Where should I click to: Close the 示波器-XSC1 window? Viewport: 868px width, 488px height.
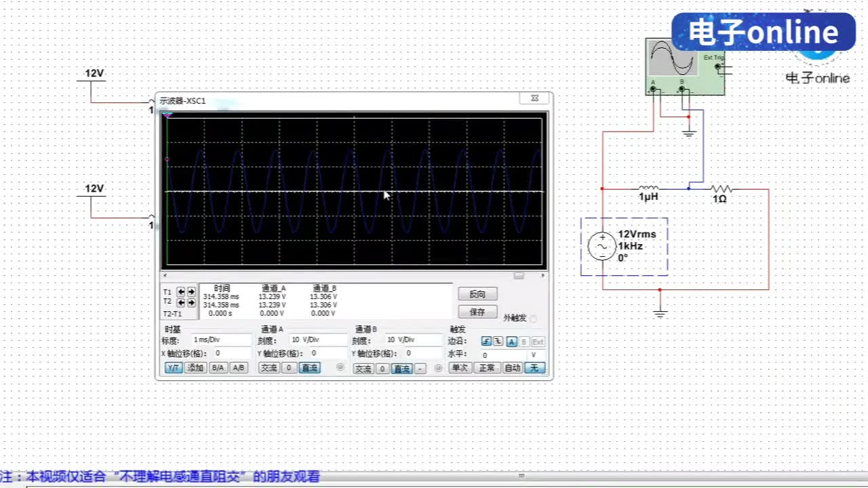534,98
